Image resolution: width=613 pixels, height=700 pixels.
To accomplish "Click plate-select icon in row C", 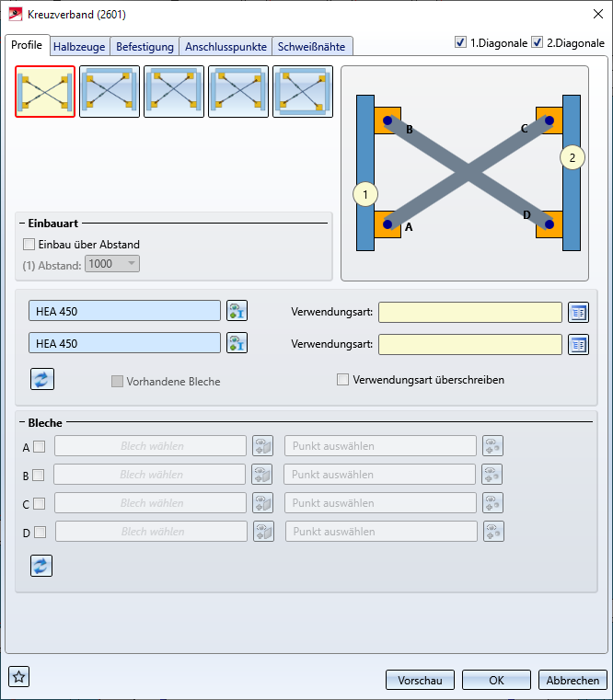I will [262, 503].
